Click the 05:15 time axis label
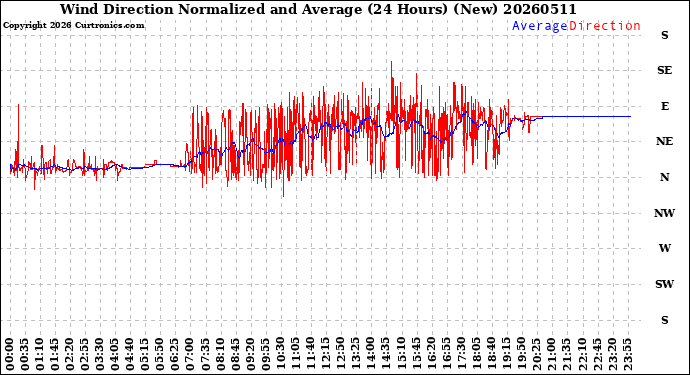Screen dimensions: 690x375 click(x=145, y=354)
